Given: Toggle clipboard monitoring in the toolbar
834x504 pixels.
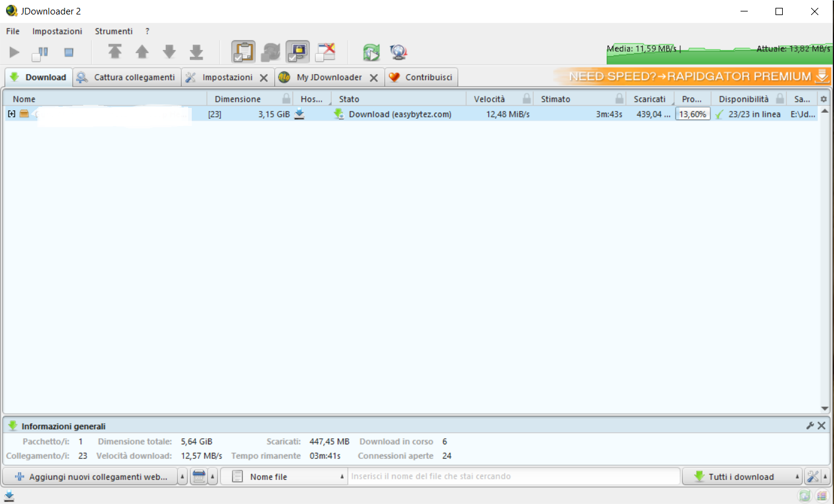Looking at the screenshot, I should [243, 52].
